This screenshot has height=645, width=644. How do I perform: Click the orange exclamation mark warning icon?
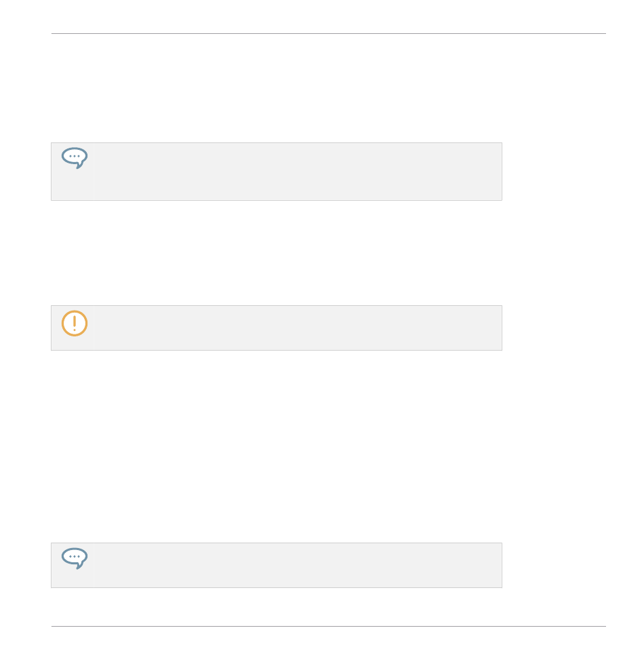(x=75, y=324)
